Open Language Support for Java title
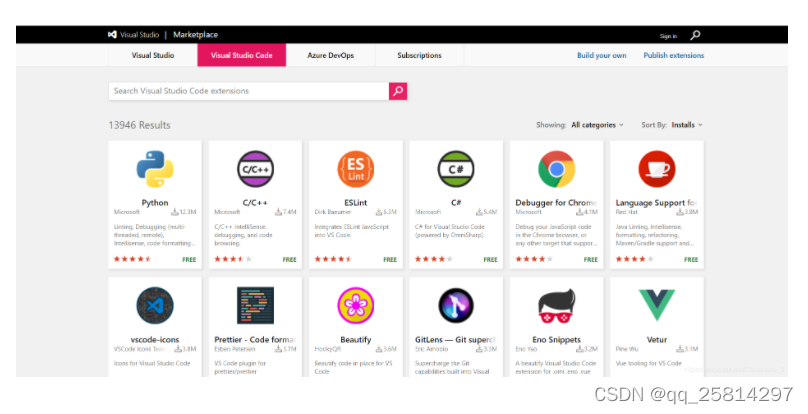This screenshot has width=808, height=414. tap(656, 203)
